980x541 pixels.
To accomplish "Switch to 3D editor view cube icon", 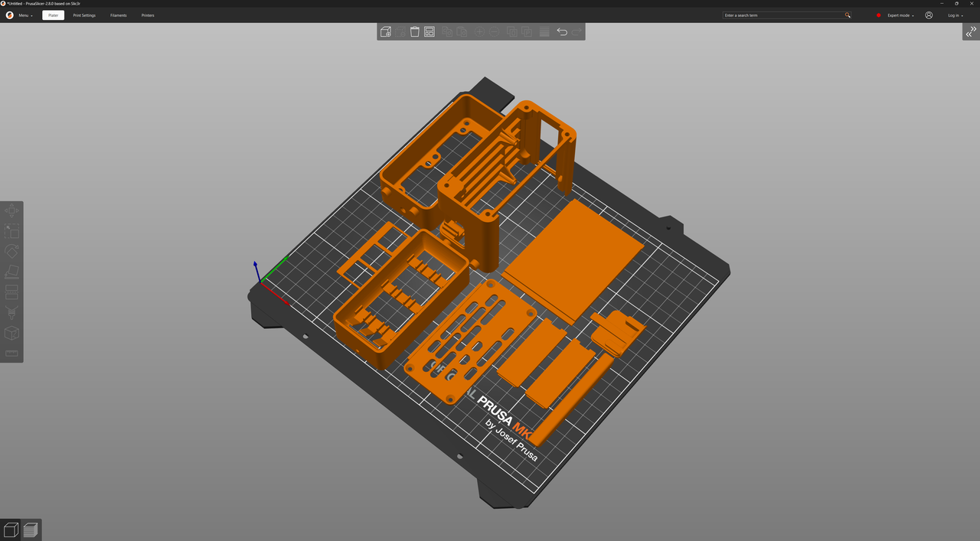I will coord(11,530).
